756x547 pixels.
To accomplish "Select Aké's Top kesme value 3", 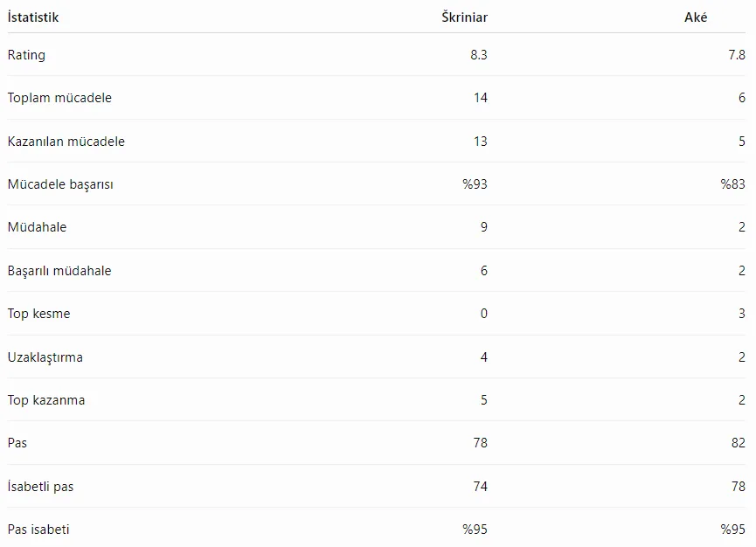I will 742,314.
